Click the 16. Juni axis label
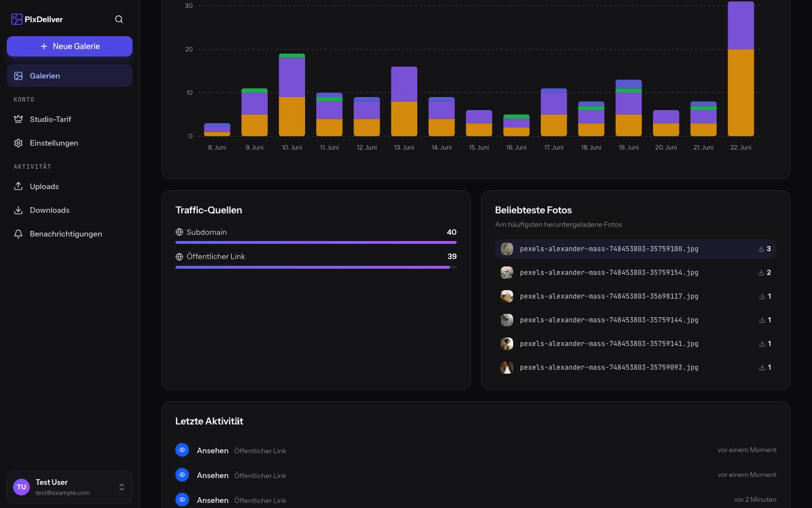Image resolution: width=812 pixels, height=508 pixels. coord(516,147)
